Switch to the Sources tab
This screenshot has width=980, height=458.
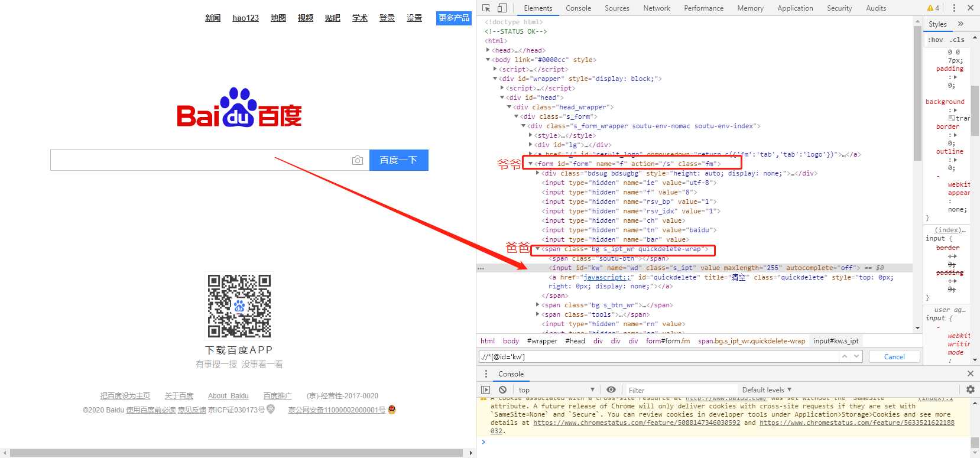616,8
